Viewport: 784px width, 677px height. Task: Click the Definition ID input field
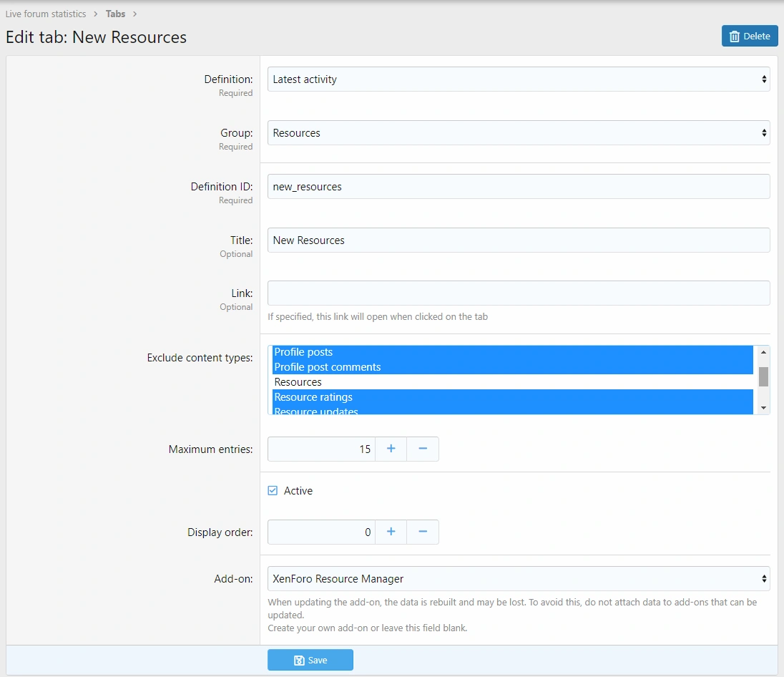pos(518,187)
